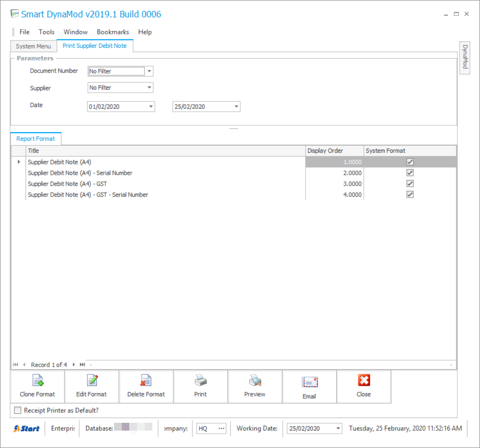Open the Document Number filter dropdown
This screenshot has height=448, width=480.
click(149, 71)
